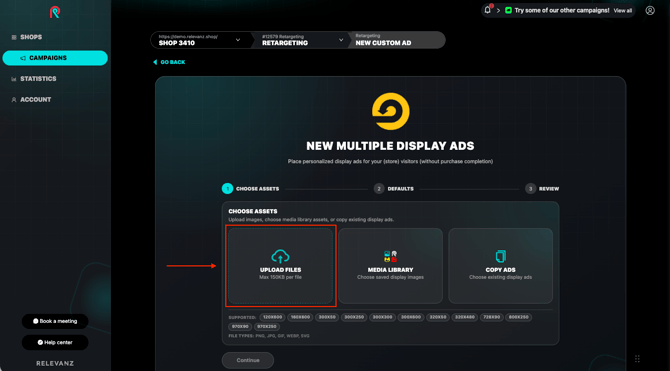The height and width of the screenshot is (371, 670).
Task: Select step 2 Defaults
Action: point(394,188)
